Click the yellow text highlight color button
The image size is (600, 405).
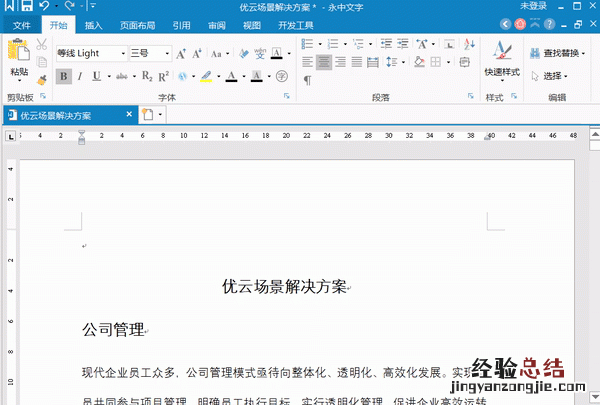tap(206, 76)
